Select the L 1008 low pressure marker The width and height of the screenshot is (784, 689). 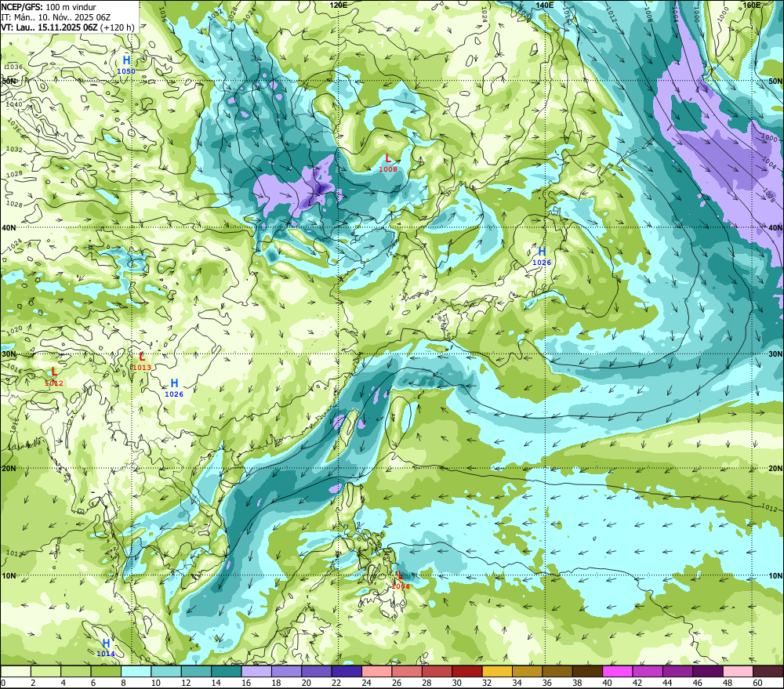388,163
